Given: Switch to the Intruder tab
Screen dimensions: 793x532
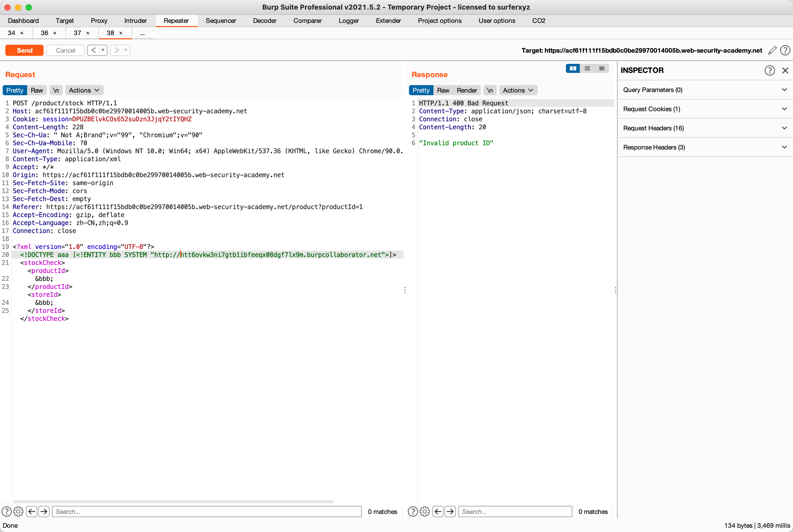Looking at the screenshot, I should (x=135, y=21).
